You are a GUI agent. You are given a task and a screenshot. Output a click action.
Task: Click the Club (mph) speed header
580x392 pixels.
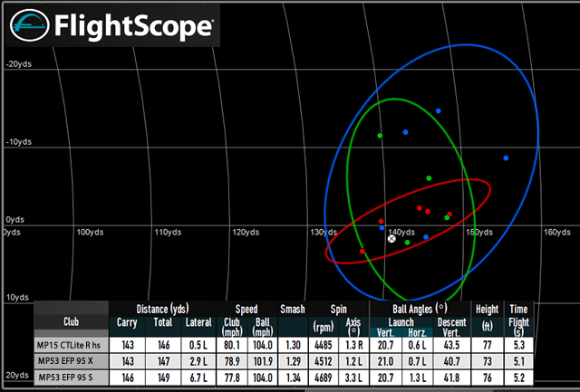(x=232, y=327)
